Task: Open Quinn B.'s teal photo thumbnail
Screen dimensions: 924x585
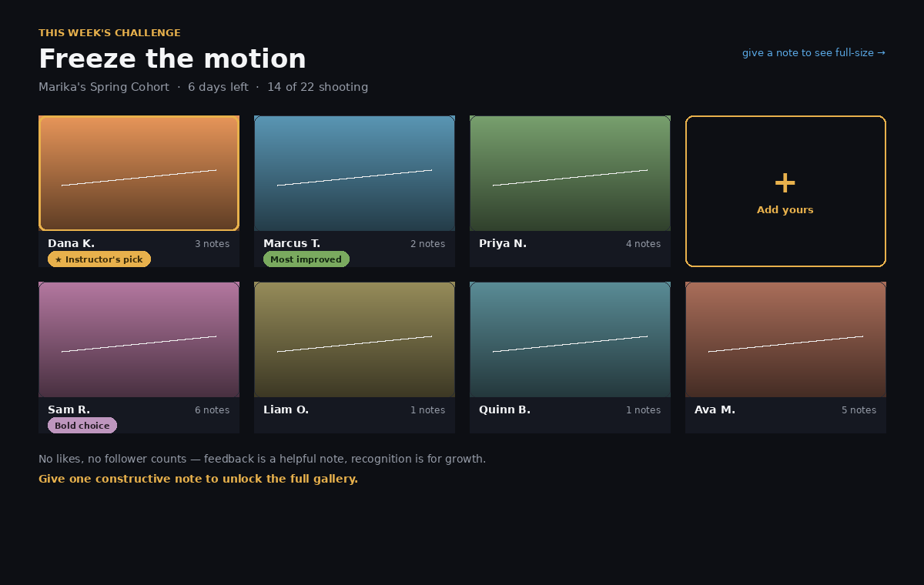Action: [570, 339]
